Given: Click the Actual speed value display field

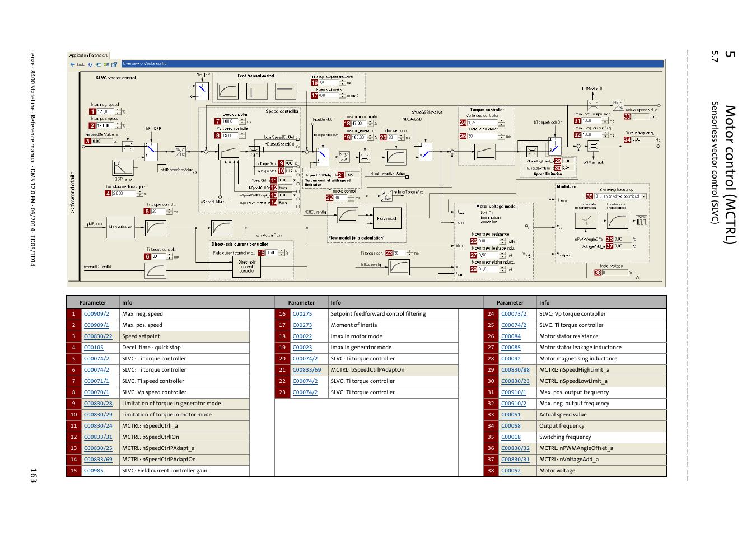Looking at the screenshot, I should coord(640,117).
